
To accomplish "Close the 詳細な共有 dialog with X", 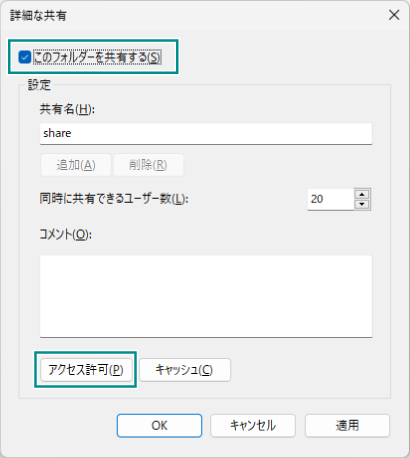I will (394, 15).
